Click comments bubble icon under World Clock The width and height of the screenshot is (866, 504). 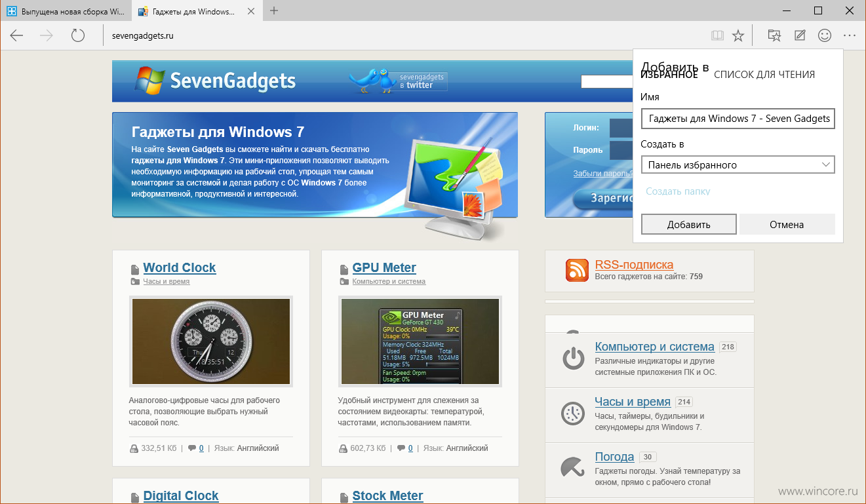click(x=191, y=448)
